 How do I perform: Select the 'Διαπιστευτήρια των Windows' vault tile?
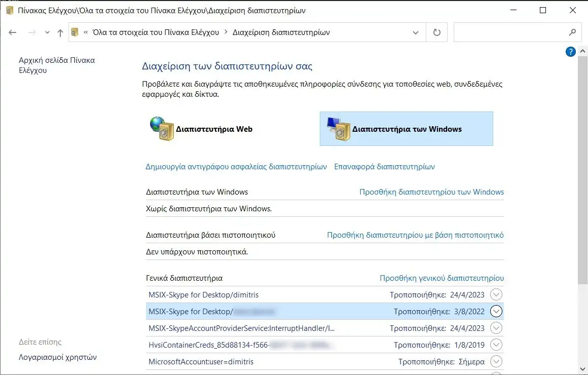406,129
